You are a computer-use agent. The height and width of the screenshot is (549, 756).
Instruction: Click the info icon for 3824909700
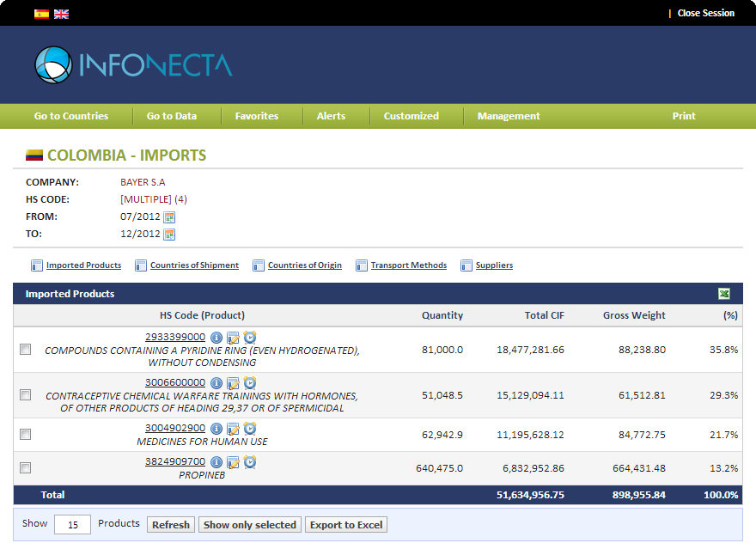point(216,462)
